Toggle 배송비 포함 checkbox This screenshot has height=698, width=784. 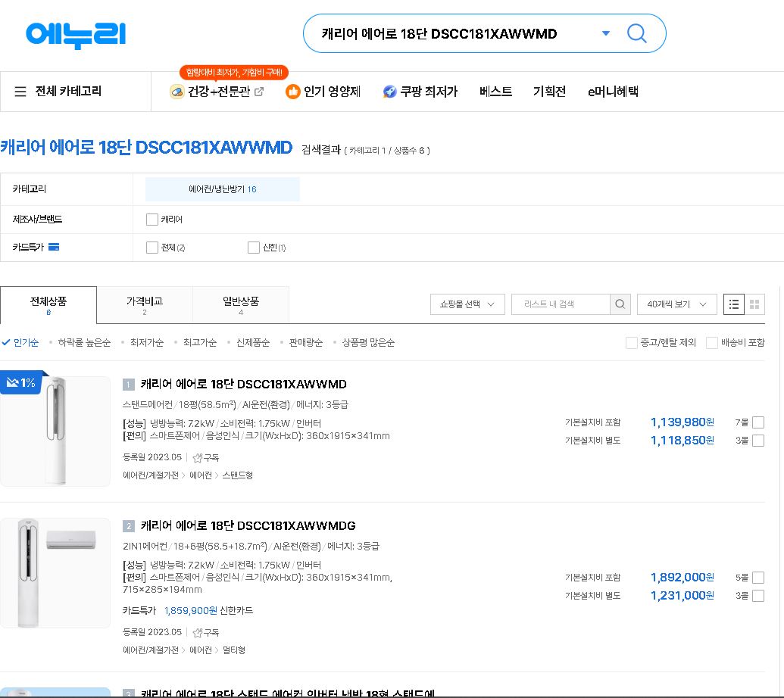(x=711, y=343)
